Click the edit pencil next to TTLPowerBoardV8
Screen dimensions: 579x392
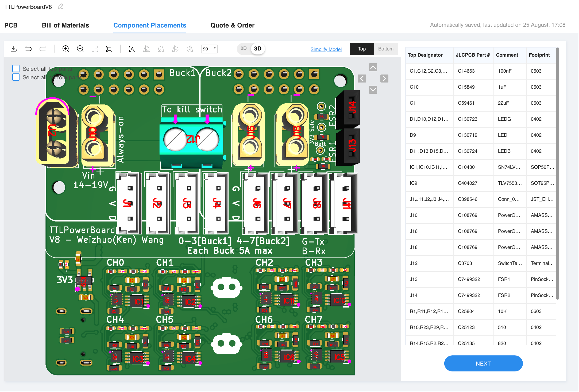60,6
